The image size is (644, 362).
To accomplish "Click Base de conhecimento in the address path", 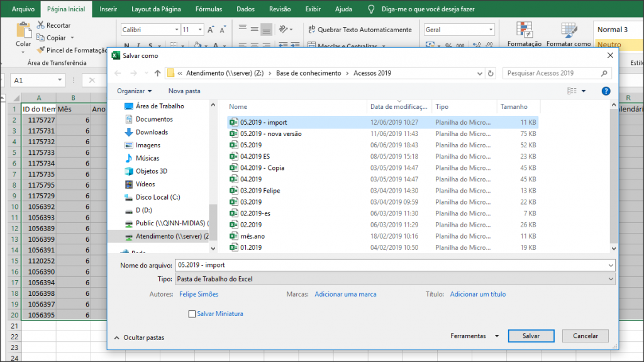I will pos(308,73).
